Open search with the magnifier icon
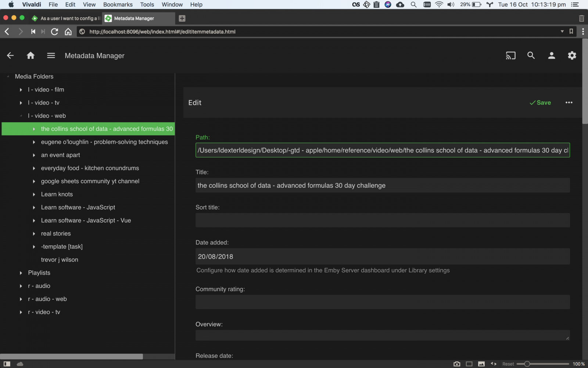 point(531,56)
